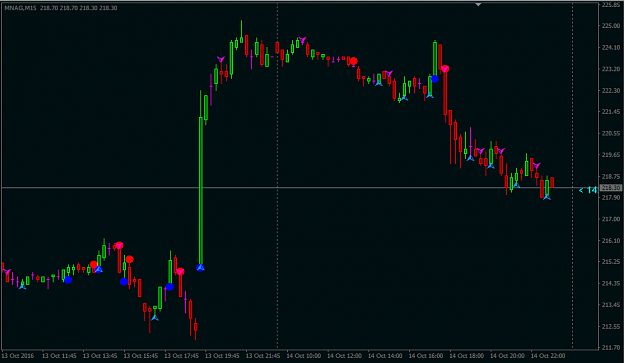Click price axis label 217.90
The image size is (625, 363).
tap(611, 198)
